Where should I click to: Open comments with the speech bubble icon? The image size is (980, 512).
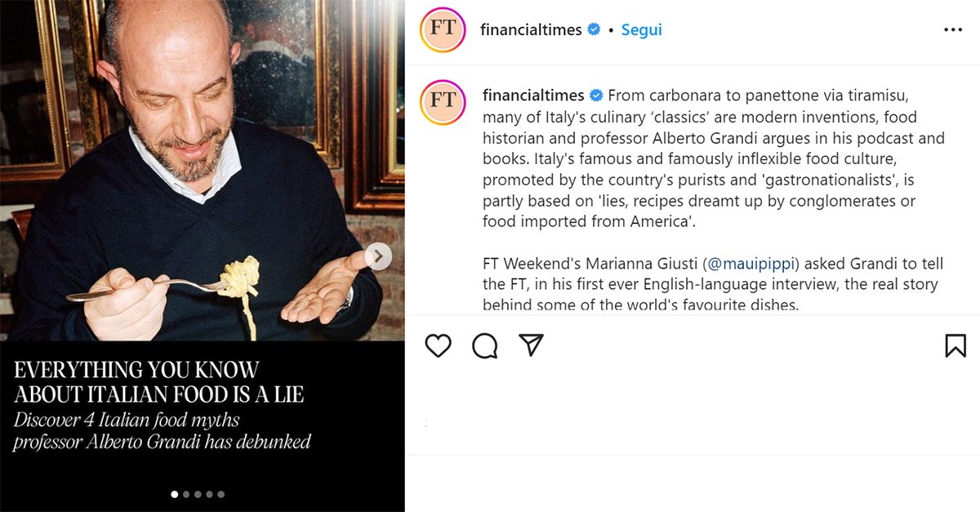click(x=485, y=345)
